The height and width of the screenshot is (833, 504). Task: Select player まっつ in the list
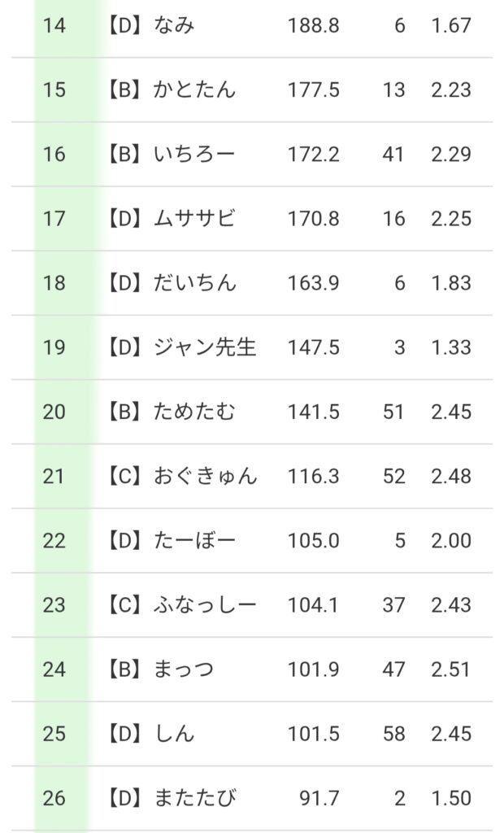point(184,669)
